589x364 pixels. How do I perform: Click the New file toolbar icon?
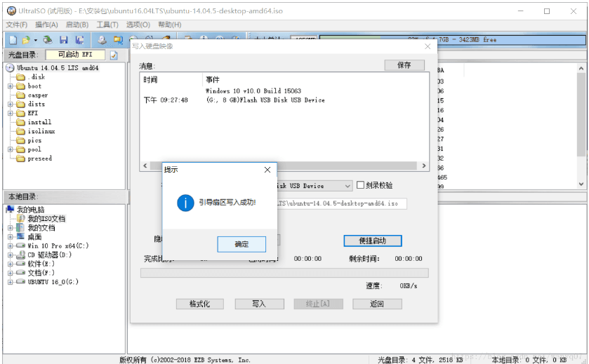pyautogui.click(x=13, y=40)
